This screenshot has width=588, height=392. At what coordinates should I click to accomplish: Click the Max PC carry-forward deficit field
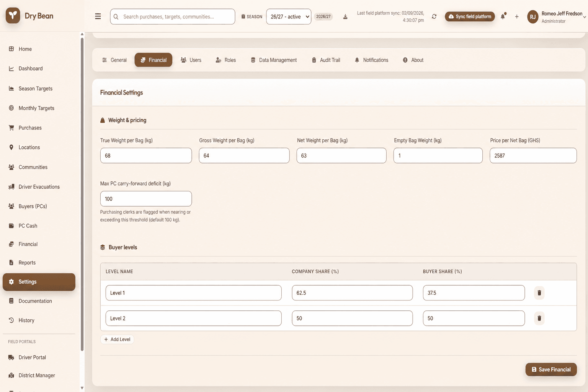(146, 199)
